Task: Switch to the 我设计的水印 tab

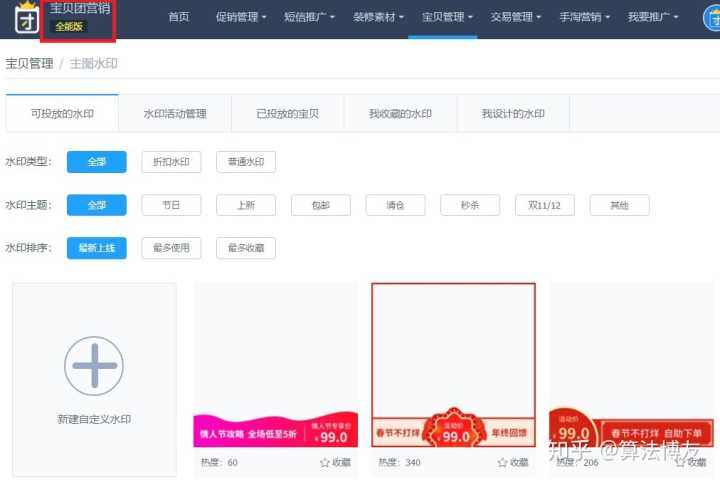Action: tap(513, 113)
